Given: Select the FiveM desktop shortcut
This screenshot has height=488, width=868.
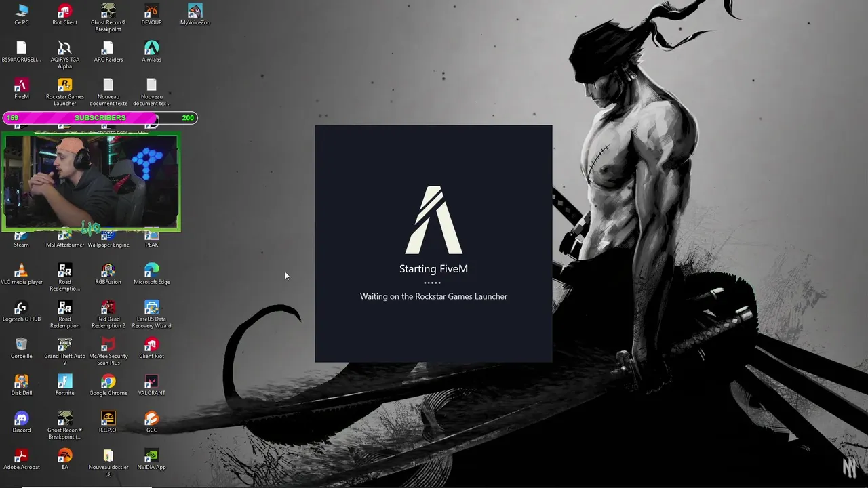Looking at the screenshot, I should click(x=22, y=89).
